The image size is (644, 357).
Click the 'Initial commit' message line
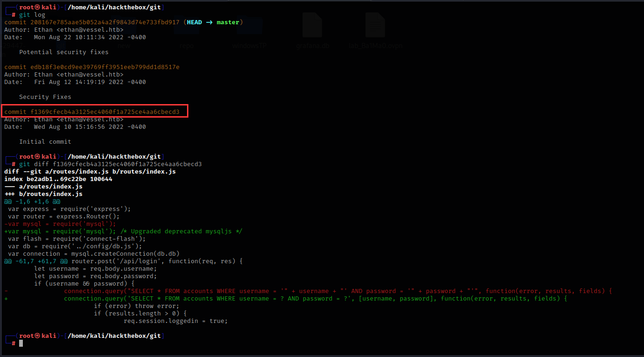tap(45, 142)
